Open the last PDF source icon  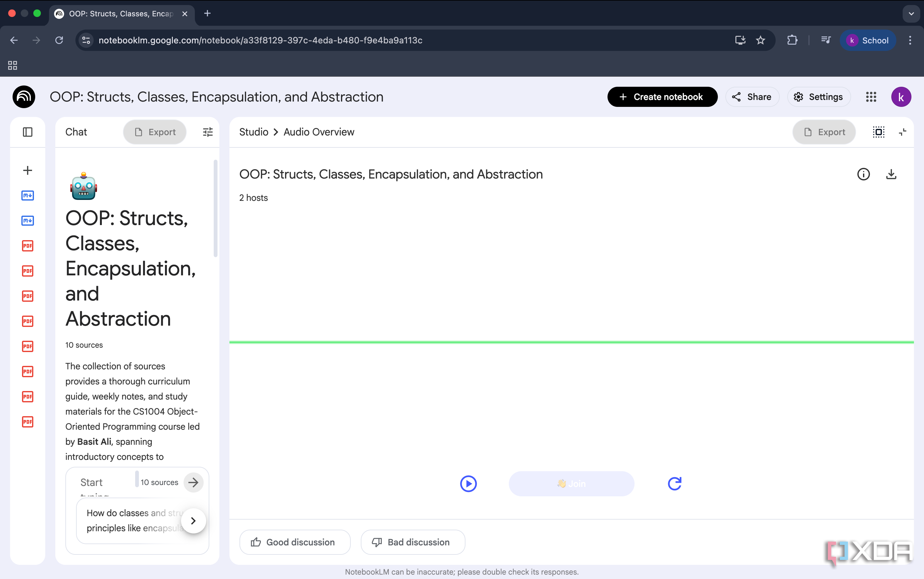click(28, 422)
